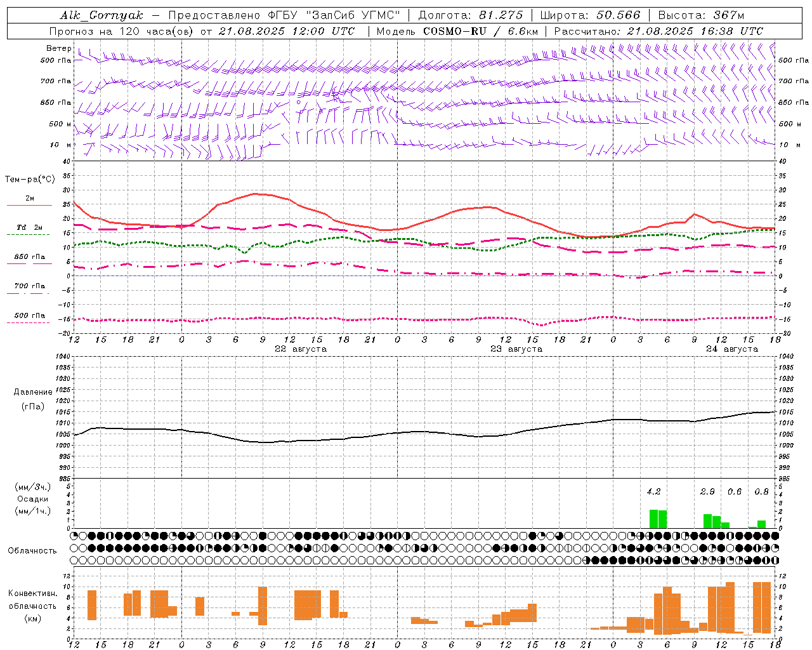Click the 'Облачность' cloud cover label
Image resolution: width=812 pixels, height=650 pixels.
point(32,551)
